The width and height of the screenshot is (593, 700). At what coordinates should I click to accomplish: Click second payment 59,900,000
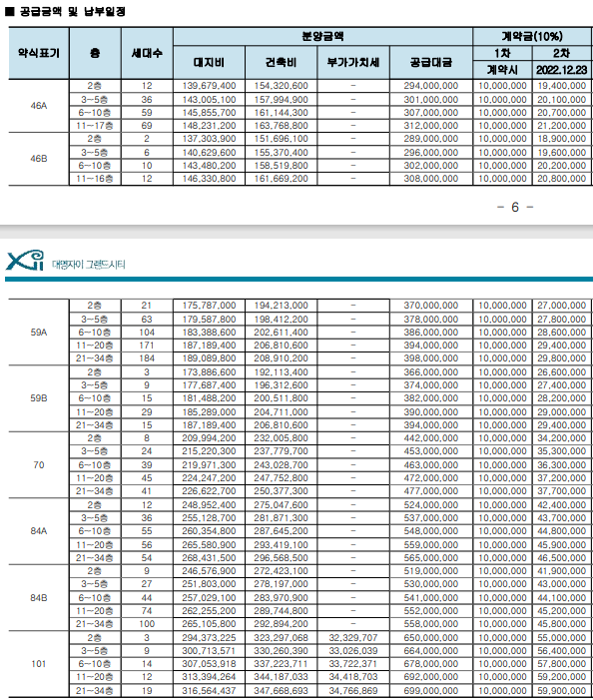(561, 691)
